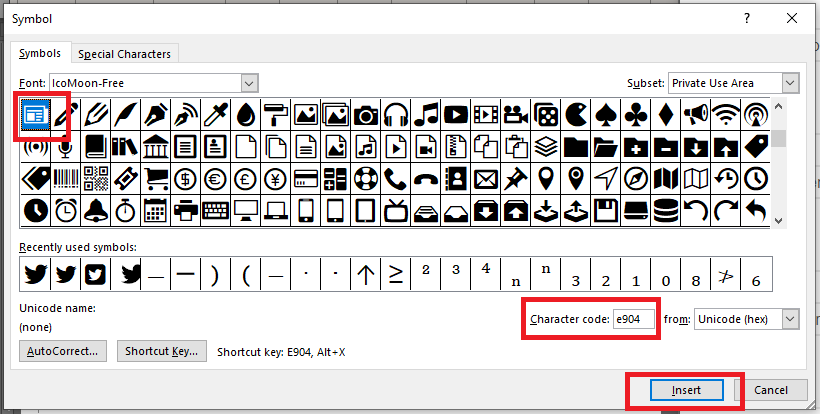Viewport: 820px width, 414px height.
Task: Select the envelope mail symbol
Action: pos(486,179)
